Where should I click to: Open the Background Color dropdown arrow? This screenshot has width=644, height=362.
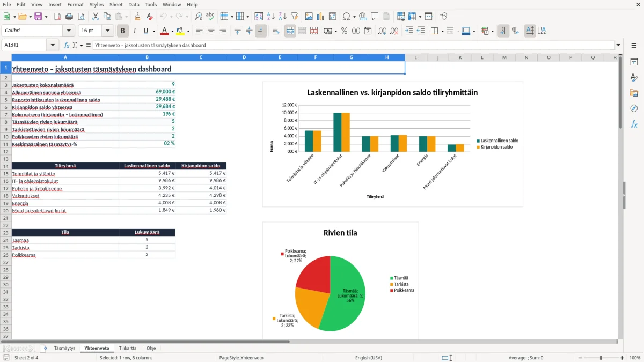point(188,31)
